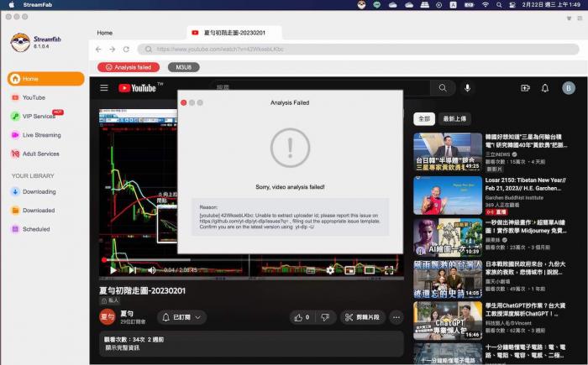This screenshot has width=588, height=365.
Task: Open the 夏勻 channel avatar
Action: coord(108,317)
